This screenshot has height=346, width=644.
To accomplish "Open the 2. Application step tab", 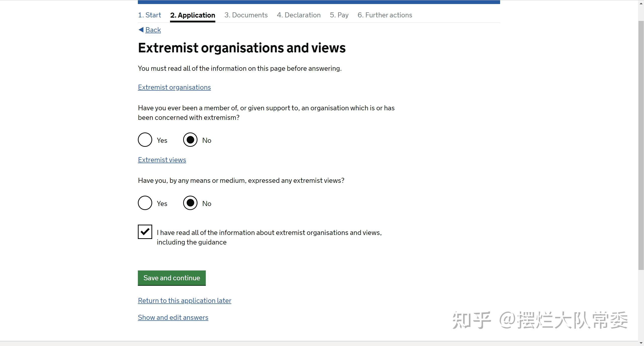I will point(193,15).
